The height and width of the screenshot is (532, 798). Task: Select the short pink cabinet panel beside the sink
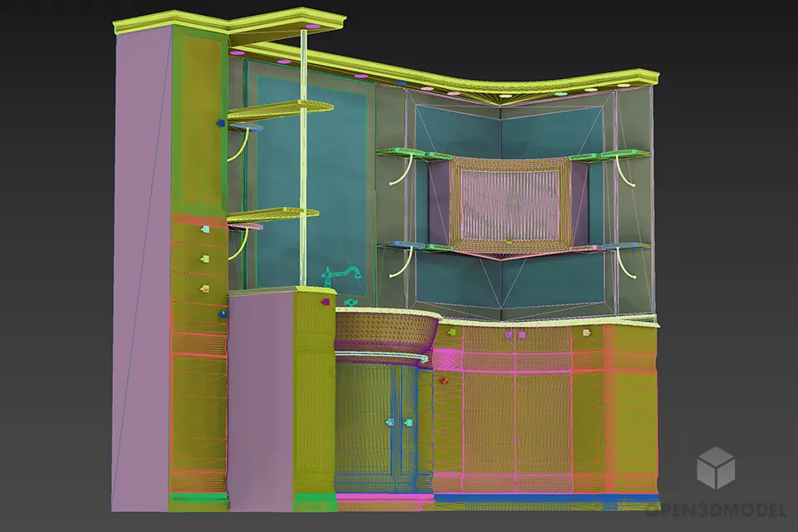pos(259,399)
